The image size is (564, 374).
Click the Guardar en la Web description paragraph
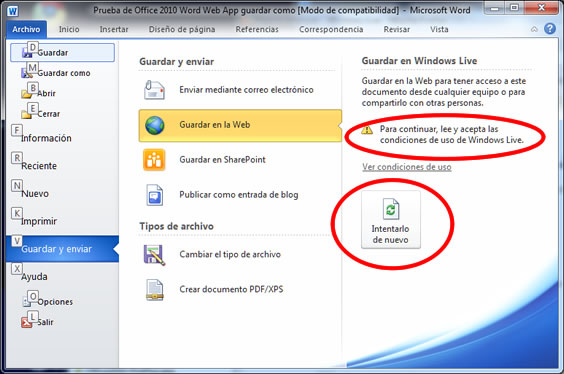[444, 92]
